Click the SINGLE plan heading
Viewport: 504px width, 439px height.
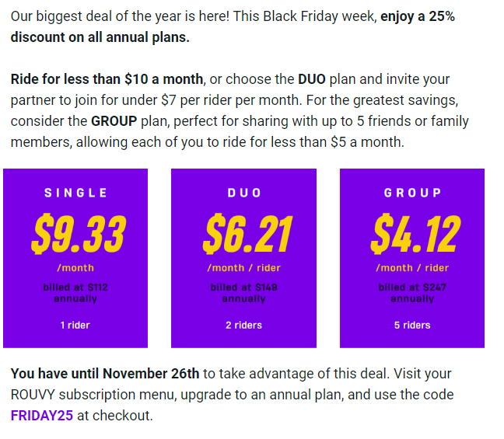click(x=75, y=193)
